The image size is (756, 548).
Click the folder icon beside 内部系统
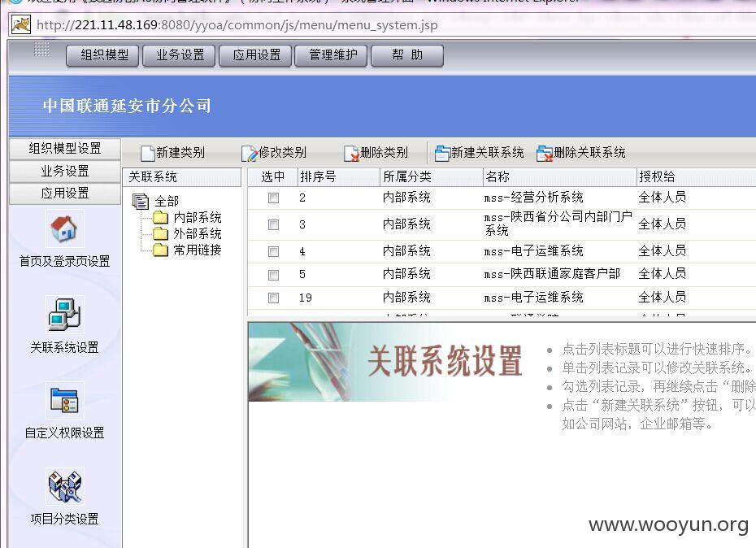161,218
